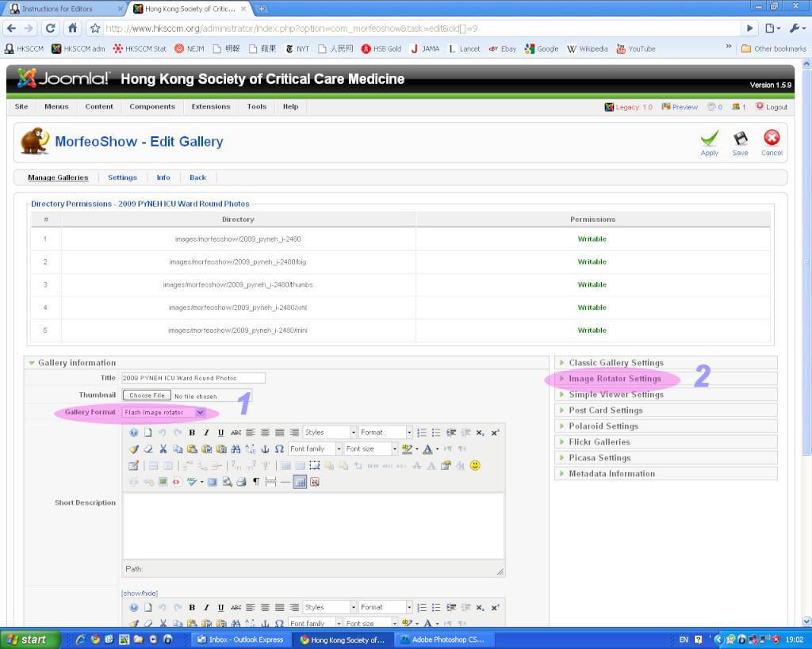Viewport: 812px width, 649px height.
Task: Toggle Italic in Short Description editor
Action: [x=207, y=433]
